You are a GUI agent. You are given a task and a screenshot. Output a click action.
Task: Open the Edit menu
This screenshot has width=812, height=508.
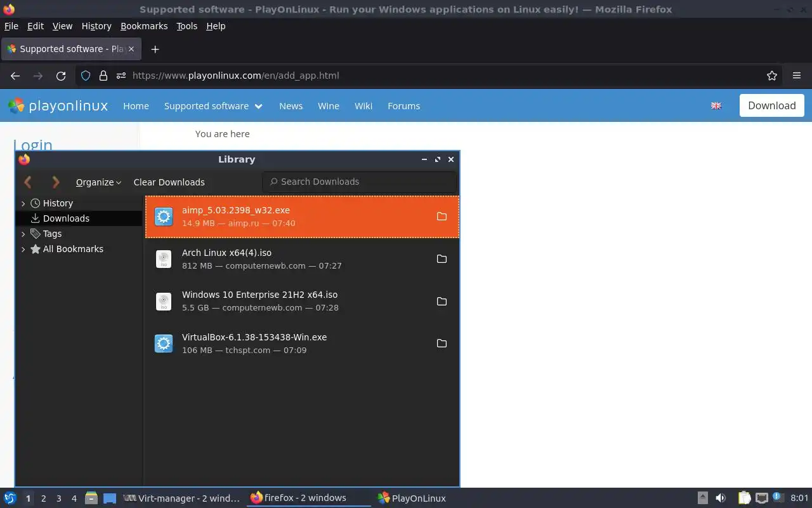point(36,26)
